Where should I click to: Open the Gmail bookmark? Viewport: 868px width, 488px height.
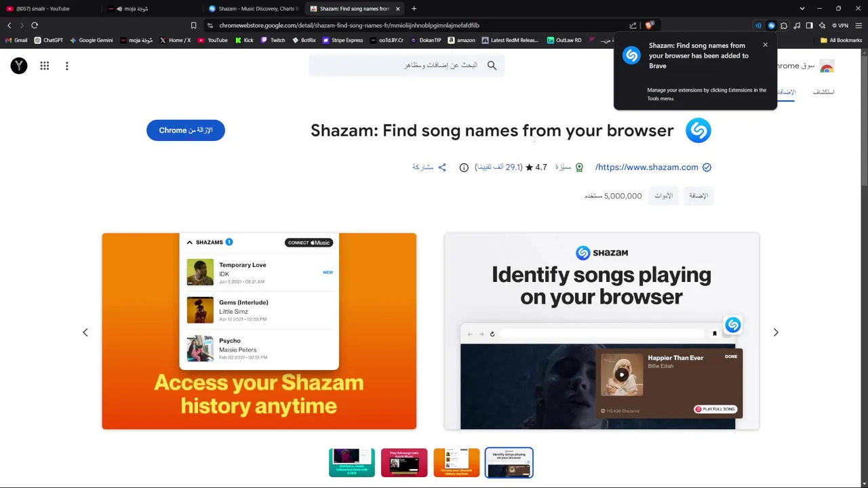click(x=16, y=40)
